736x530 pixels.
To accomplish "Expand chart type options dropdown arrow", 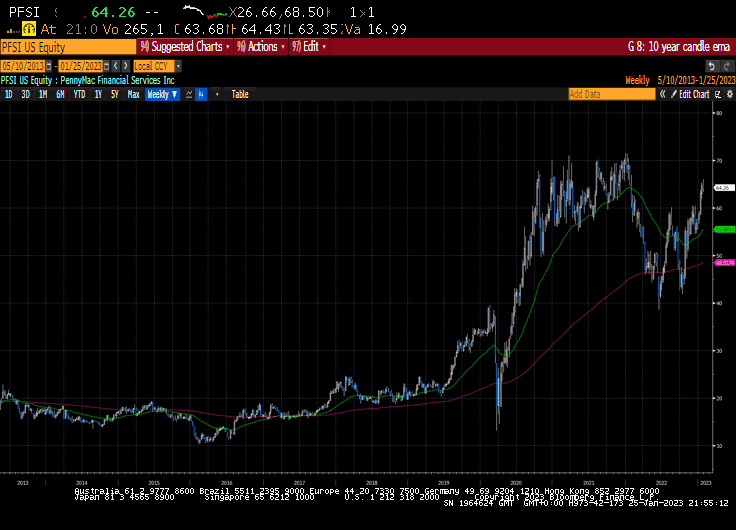I will (x=217, y=94).
